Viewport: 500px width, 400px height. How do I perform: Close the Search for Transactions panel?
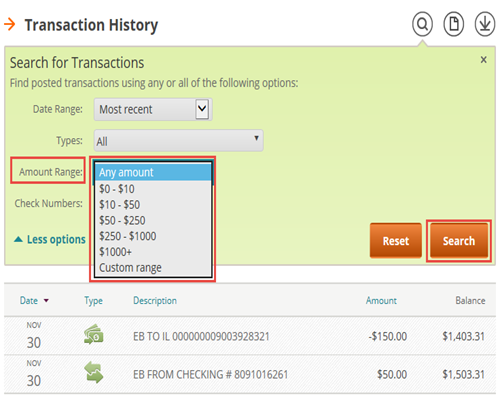click(483, 60)
